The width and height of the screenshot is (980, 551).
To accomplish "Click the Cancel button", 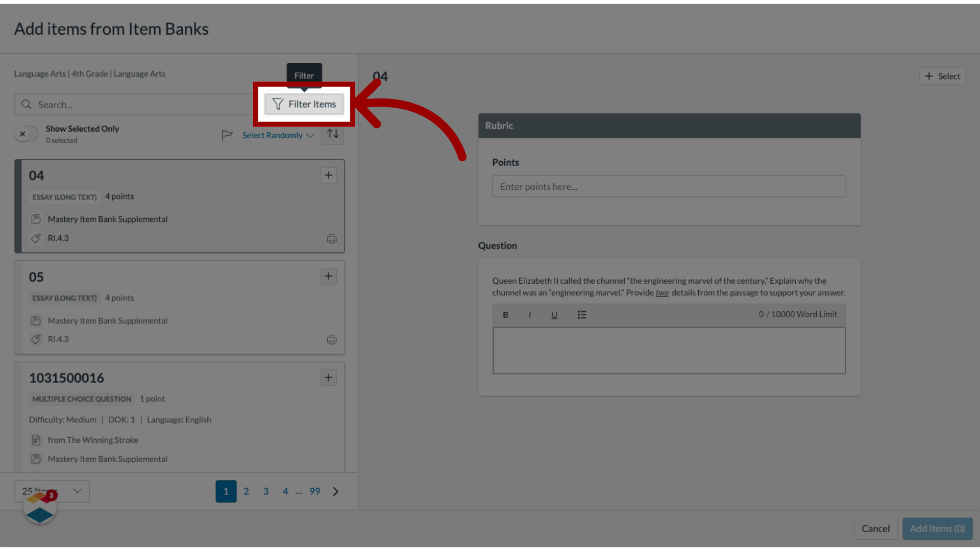I will (876, 528).
